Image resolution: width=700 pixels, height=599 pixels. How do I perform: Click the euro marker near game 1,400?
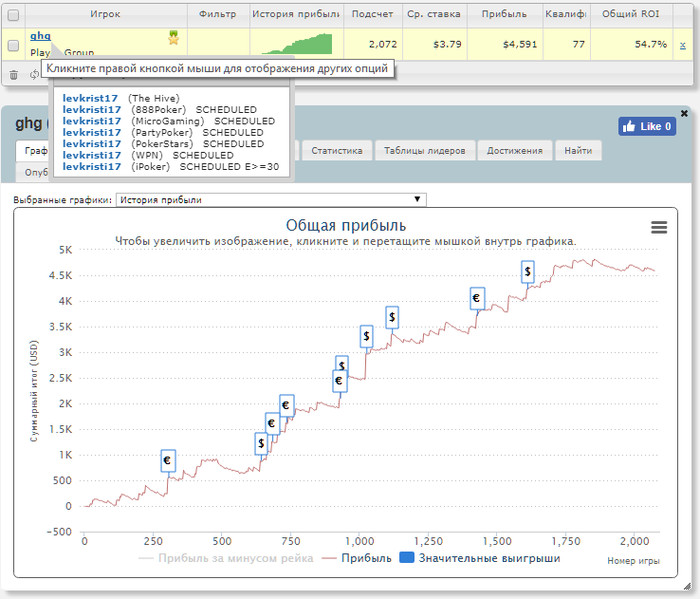point(477,298)
